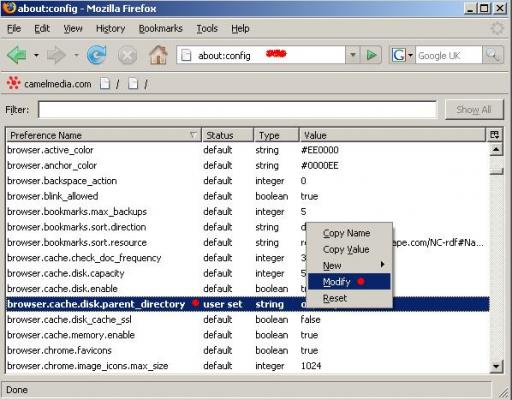Open the Back history dropdown arrow

(36, 55)
